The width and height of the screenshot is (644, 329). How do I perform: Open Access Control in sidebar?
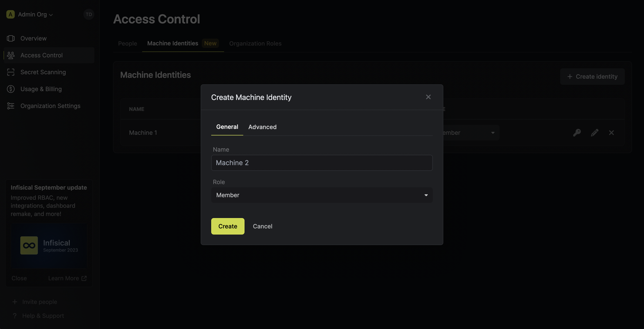[49, 55]
